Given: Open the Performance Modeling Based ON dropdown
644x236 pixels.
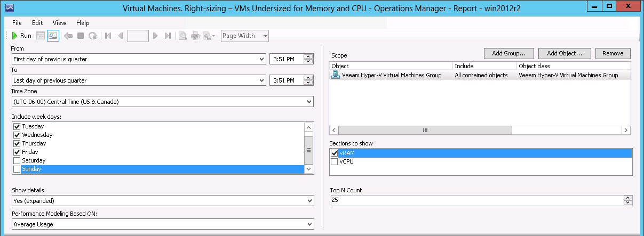Looking at the screenshot, I should tap(163, 224).
